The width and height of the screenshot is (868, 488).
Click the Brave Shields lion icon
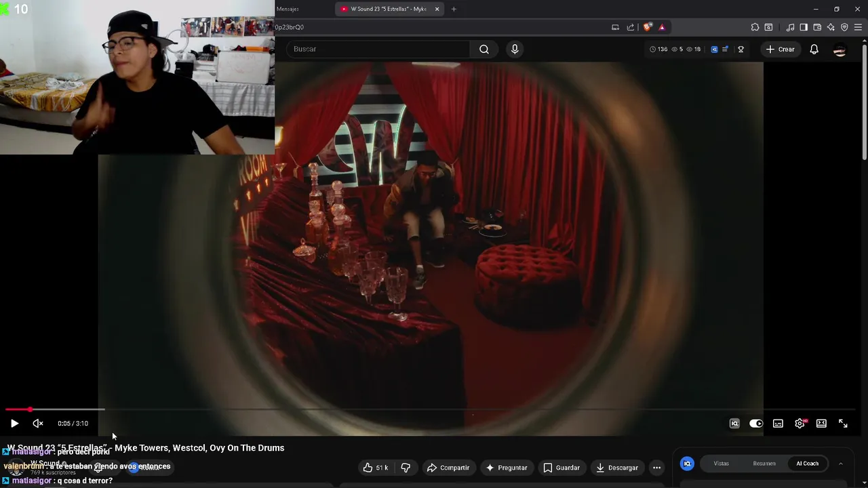coord(648,27)
